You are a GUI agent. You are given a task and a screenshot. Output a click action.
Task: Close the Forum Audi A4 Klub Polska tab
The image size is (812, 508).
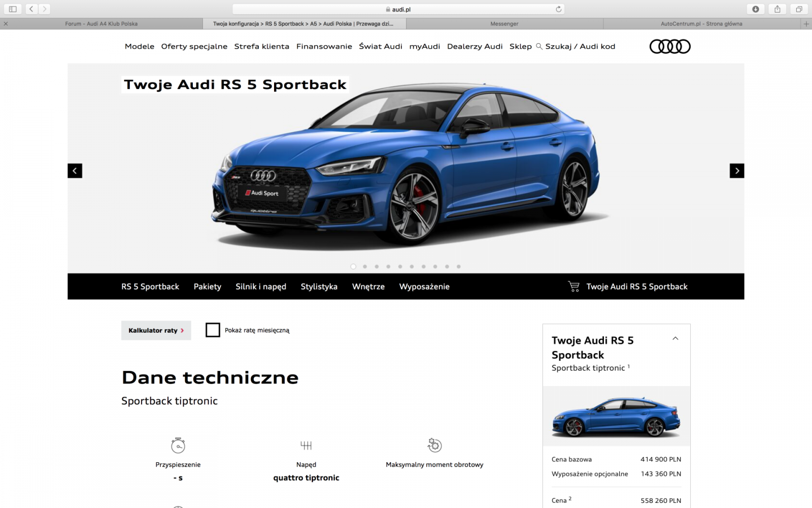tap(6, 23)
